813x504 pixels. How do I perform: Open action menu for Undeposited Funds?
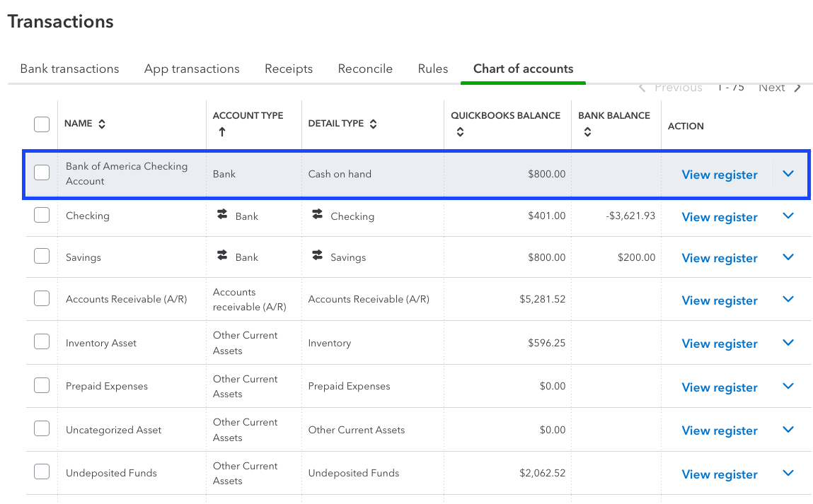pos(789,474)
